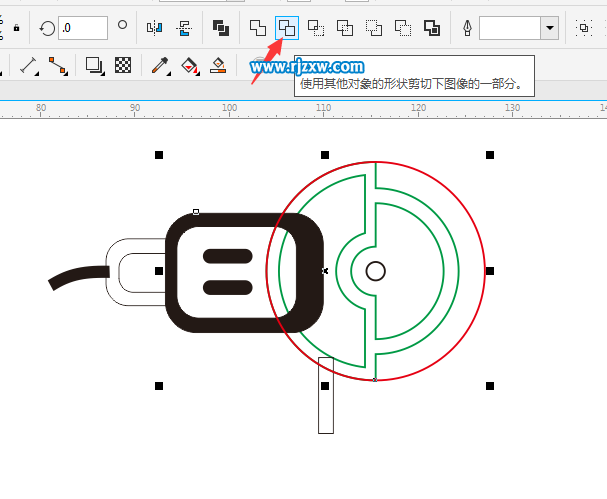Image resolution: width=607 pixels, height=499 pixels.
Task: Open the outline width dropdown arrow
Action: point(549,28)
